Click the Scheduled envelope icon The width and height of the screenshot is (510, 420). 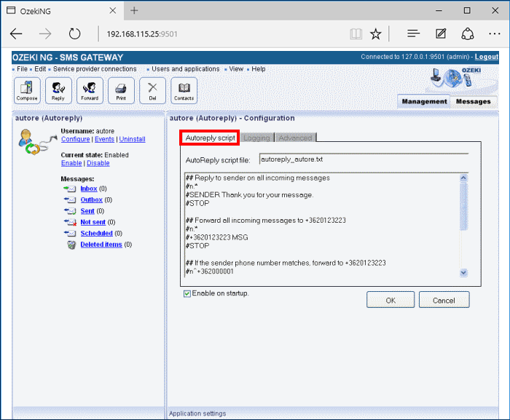pos(70,233)
